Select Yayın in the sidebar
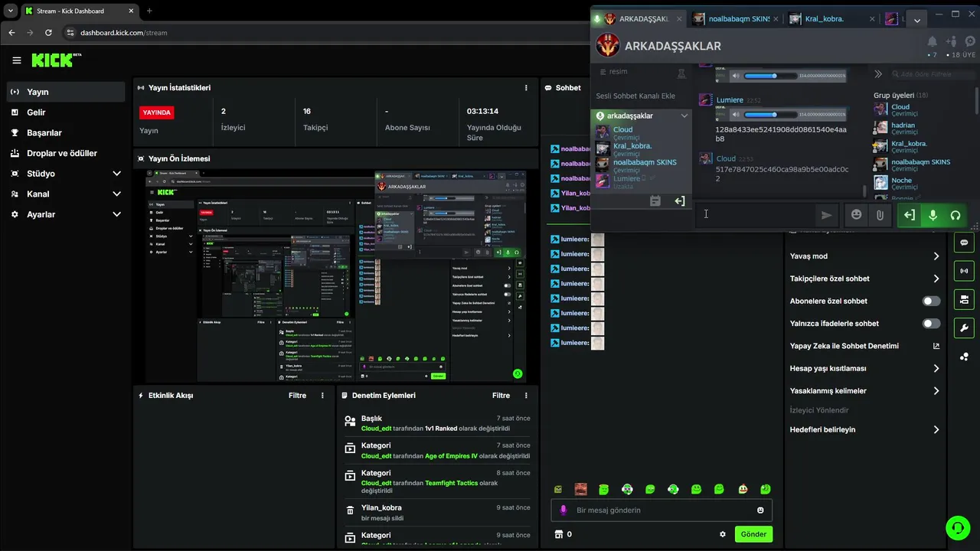Viewport: 980px width, 551px height. [x=65, y=92]
